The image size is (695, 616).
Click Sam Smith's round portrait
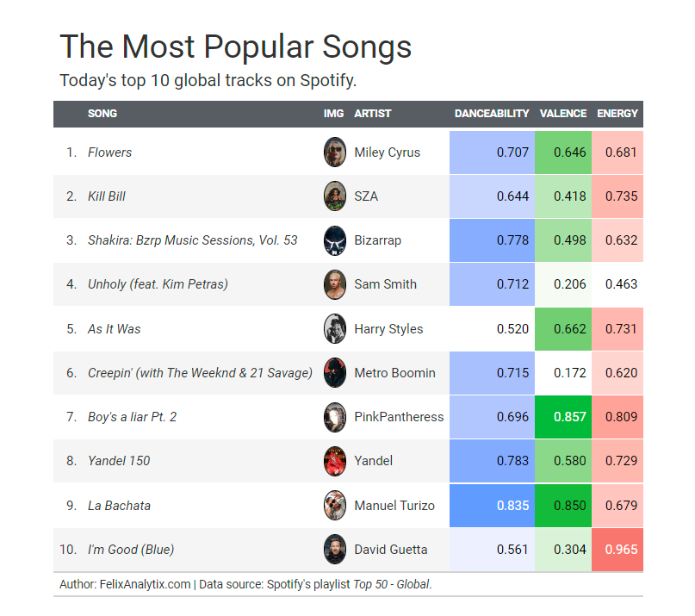[x=334, y=284]
